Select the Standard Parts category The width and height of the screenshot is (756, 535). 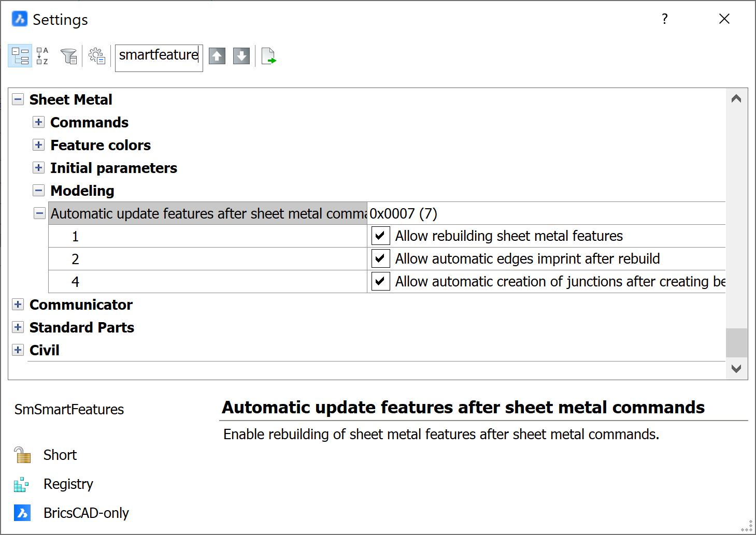[x=82, y=327]
